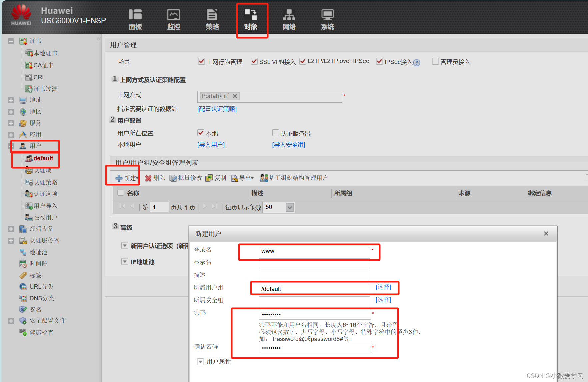This screenshot has width=588, height=382.
Task: Collapse the 证书 certificate tree node
Action: [x=11, y=41]
